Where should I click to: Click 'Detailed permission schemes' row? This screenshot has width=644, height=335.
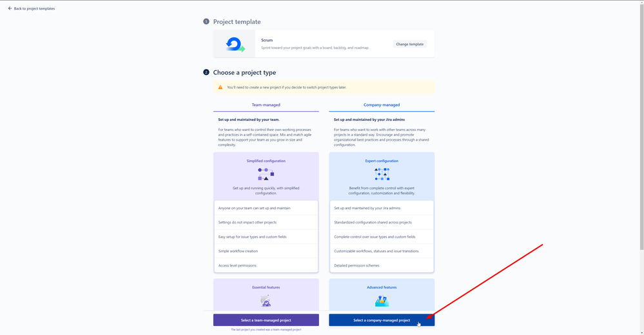tap(382, 265)
